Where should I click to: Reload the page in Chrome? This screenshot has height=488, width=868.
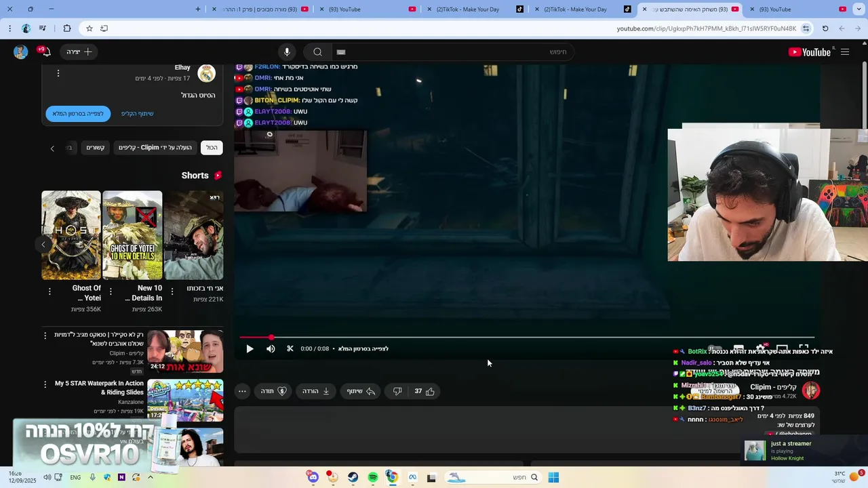tap(825, 28)
